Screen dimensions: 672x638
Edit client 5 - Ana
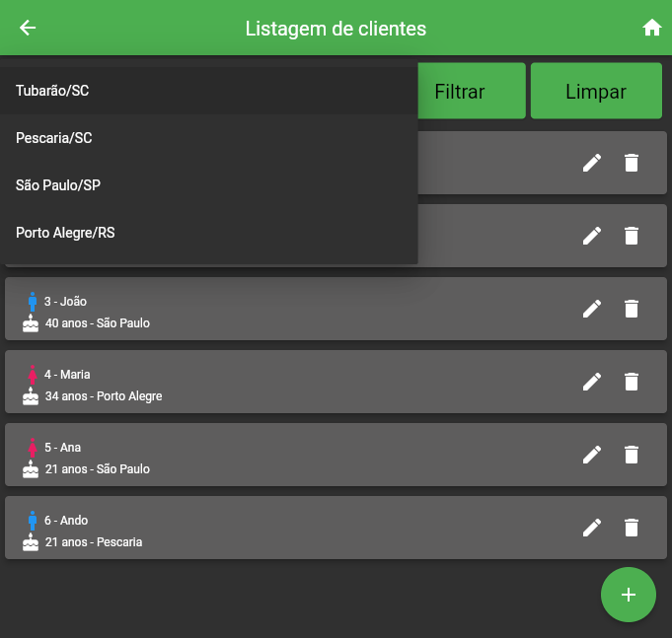tap(592, 455)
